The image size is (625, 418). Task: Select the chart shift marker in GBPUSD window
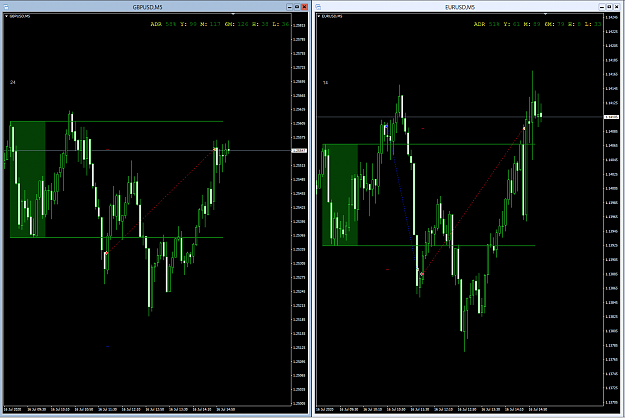(x=233, y=14)
